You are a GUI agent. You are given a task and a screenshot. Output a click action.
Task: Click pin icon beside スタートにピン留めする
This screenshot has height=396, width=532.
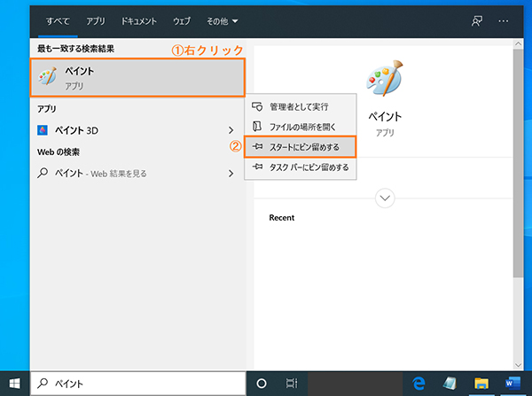[257, 146]
